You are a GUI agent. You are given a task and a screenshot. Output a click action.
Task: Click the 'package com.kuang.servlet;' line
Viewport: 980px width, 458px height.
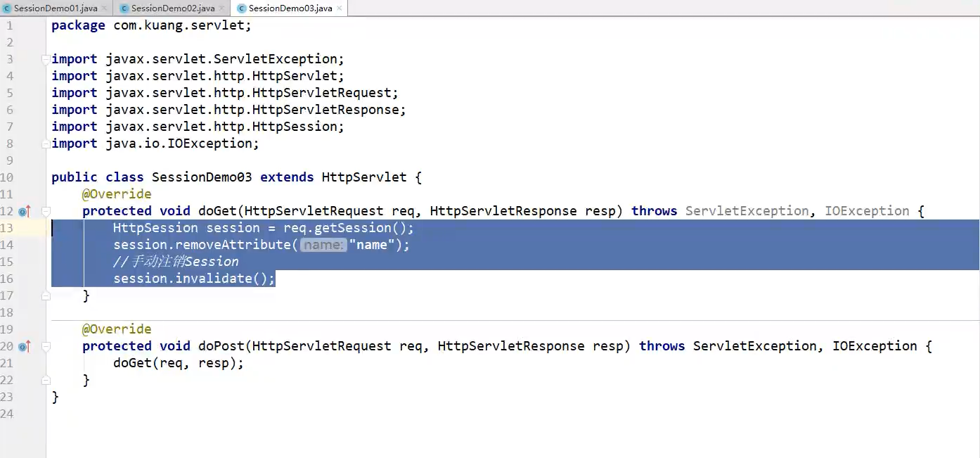coord(151,25)
